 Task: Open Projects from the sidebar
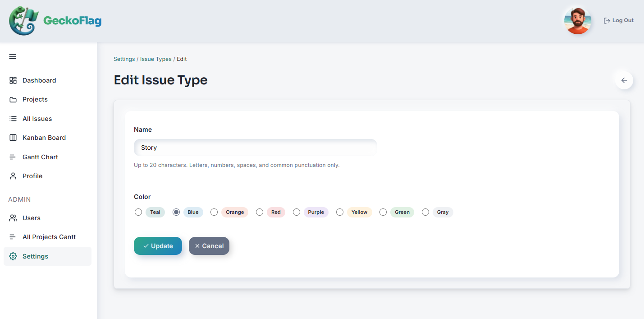[x=47, y=99]
